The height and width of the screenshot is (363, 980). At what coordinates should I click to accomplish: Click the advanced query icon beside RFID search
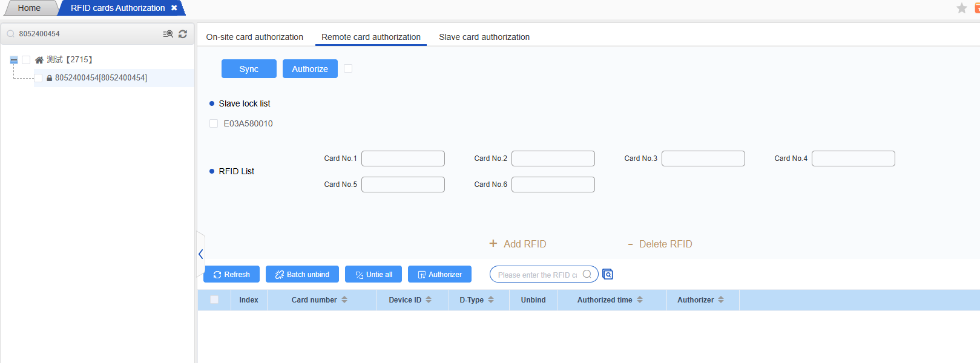(x=608, y=275)
